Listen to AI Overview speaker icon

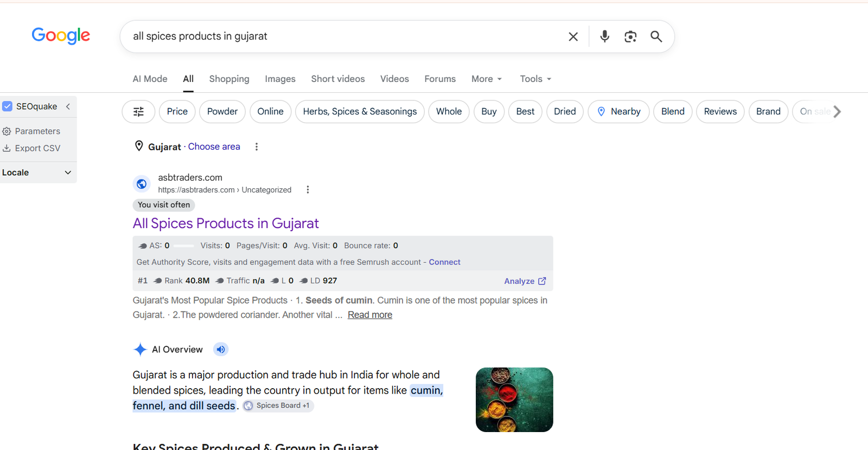221,350
